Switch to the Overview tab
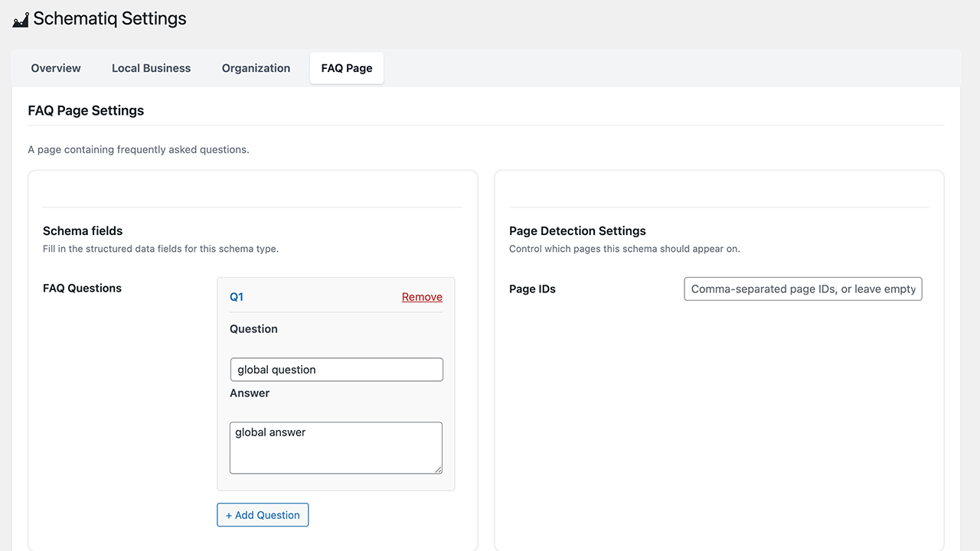This screenshot has height=551, width=980. click(55, 68)
